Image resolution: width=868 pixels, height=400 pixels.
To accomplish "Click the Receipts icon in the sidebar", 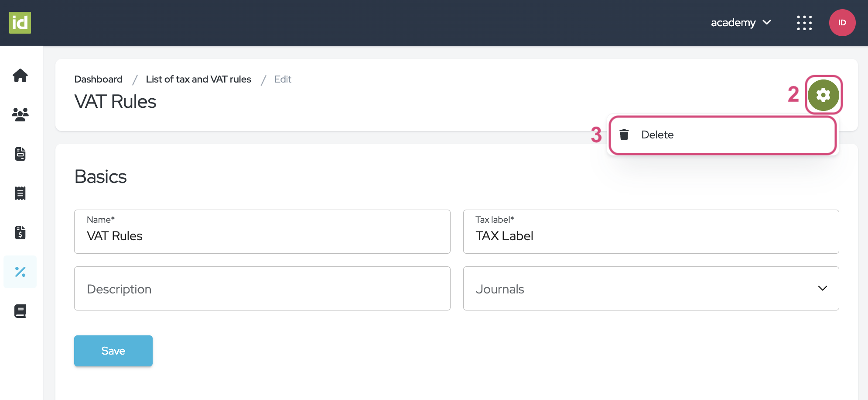I will (x=20, y=193).
